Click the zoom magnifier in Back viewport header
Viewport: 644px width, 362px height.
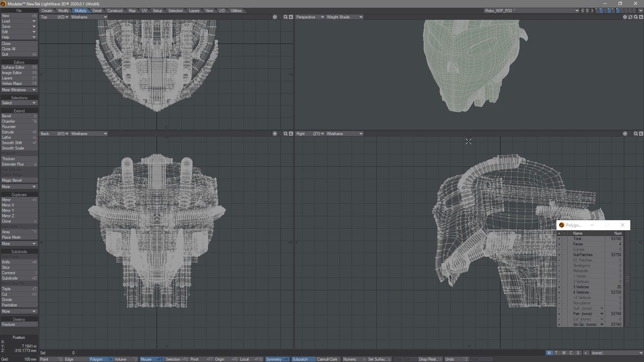(285, 134)
